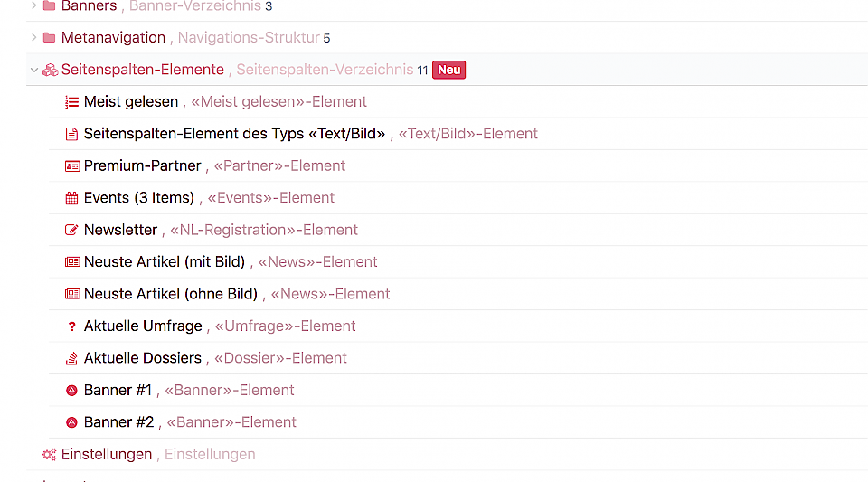Click the red Neu badge

(448, 70)
